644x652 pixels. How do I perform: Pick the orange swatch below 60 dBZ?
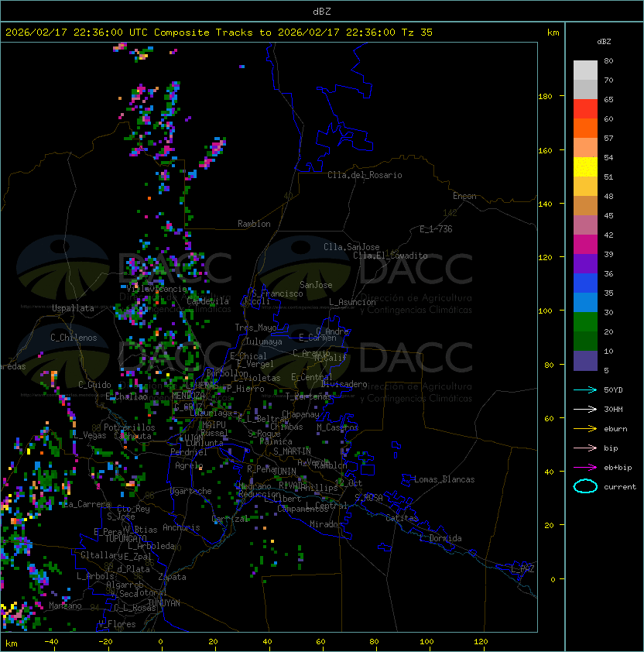tap(585, 129)
